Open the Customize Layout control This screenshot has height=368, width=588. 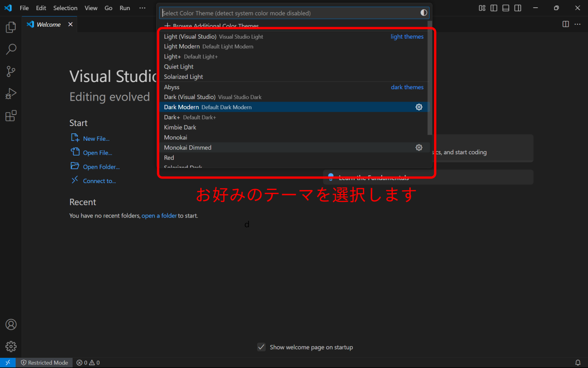tap(482, 8)
